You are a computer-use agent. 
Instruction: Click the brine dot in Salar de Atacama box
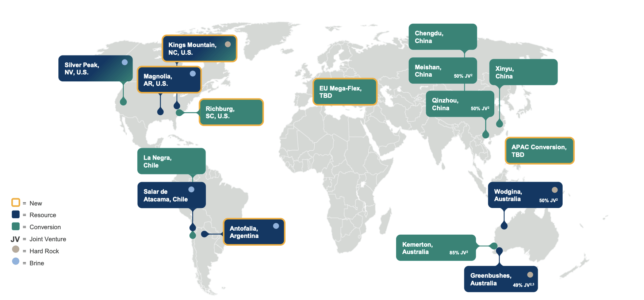point(191,189)
